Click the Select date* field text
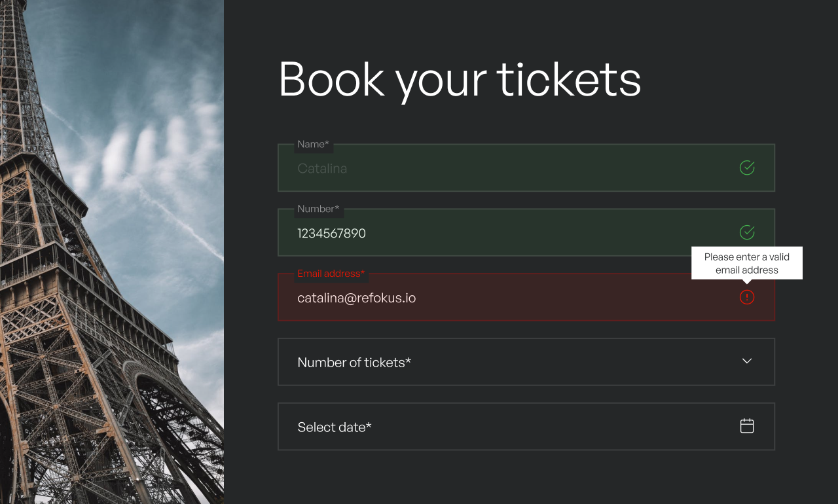Viewport: 838px width, 504px height. click(335, 427)
